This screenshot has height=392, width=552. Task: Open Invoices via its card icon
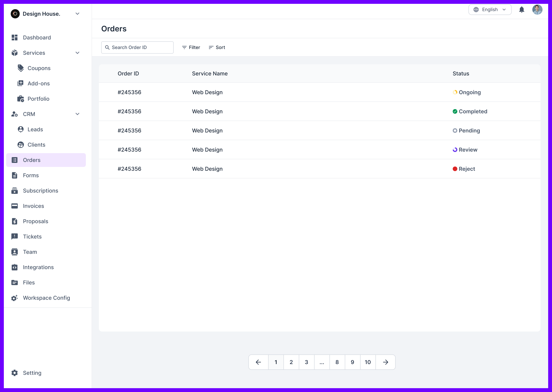point(14,206)
